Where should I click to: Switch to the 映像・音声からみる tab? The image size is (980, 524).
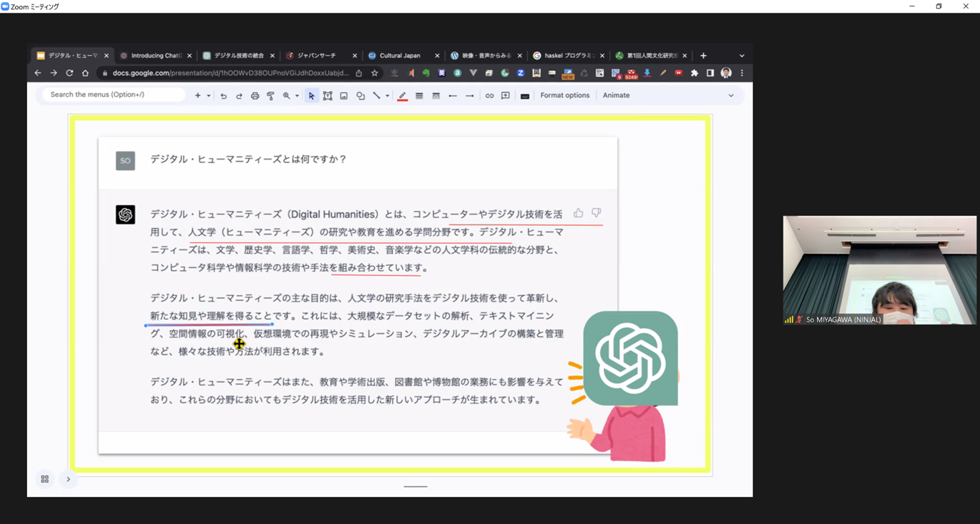485,56
